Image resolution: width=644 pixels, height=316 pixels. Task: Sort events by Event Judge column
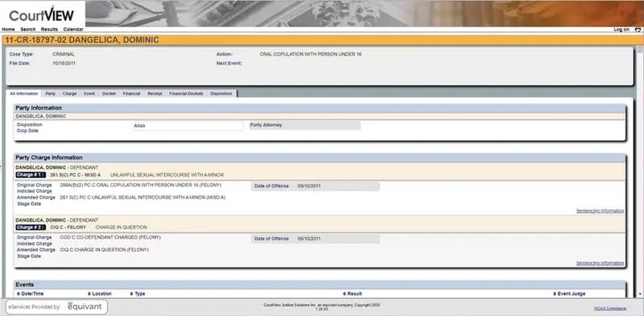tap(569, 293)
